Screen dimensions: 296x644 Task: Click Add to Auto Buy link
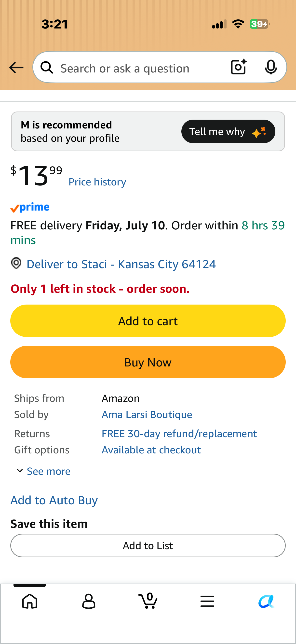pos(54,500)
